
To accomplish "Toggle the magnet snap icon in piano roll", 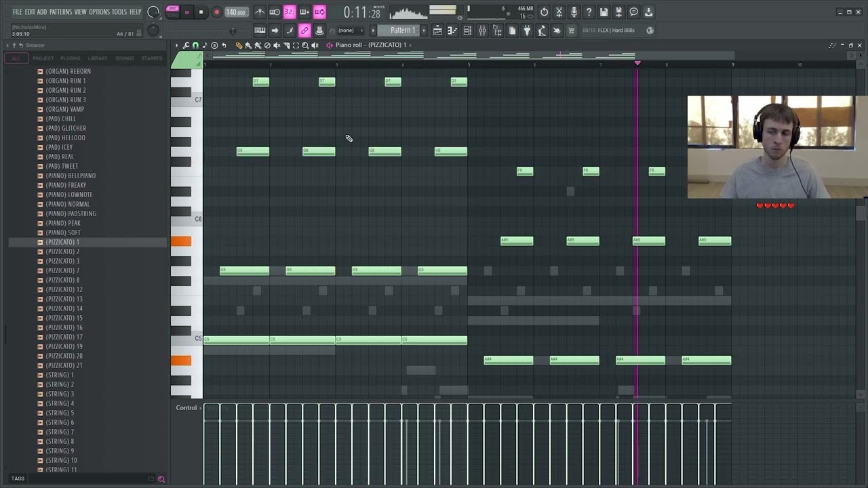I will pos(195,45).
